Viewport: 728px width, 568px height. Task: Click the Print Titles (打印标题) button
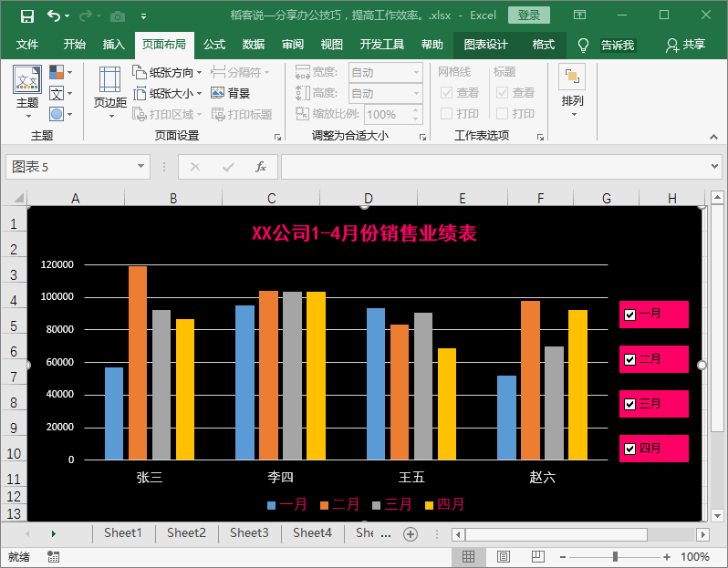point(242,114)
